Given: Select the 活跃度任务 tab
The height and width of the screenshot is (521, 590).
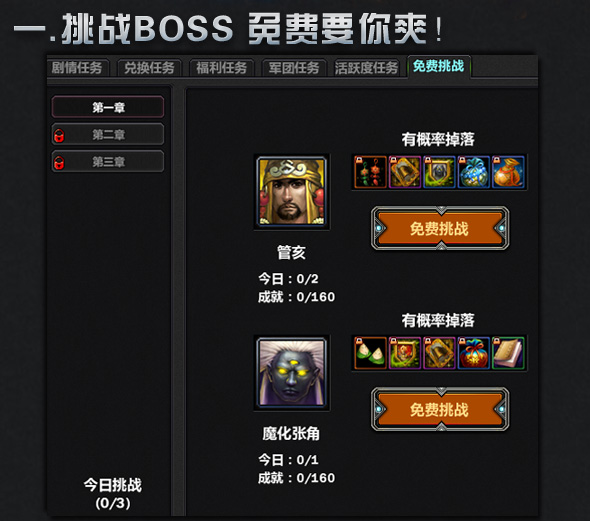Looking at the screenshot, I should [366, 68].
